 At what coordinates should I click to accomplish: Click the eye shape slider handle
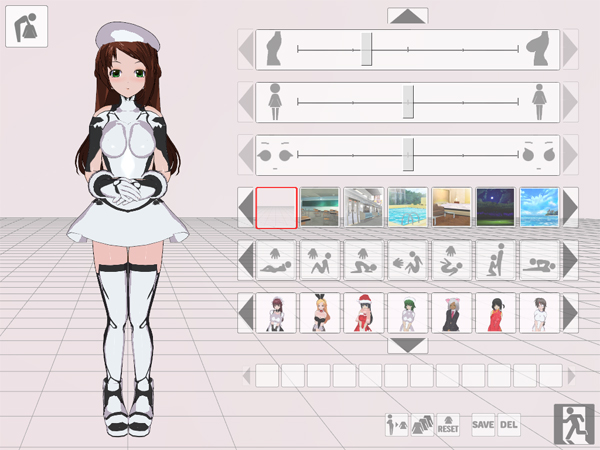408,155
